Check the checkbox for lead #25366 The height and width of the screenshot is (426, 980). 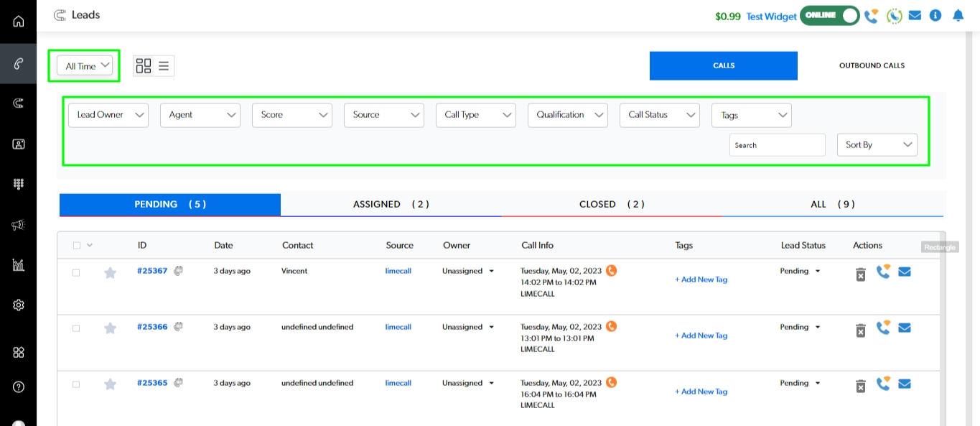coord(76,328)
